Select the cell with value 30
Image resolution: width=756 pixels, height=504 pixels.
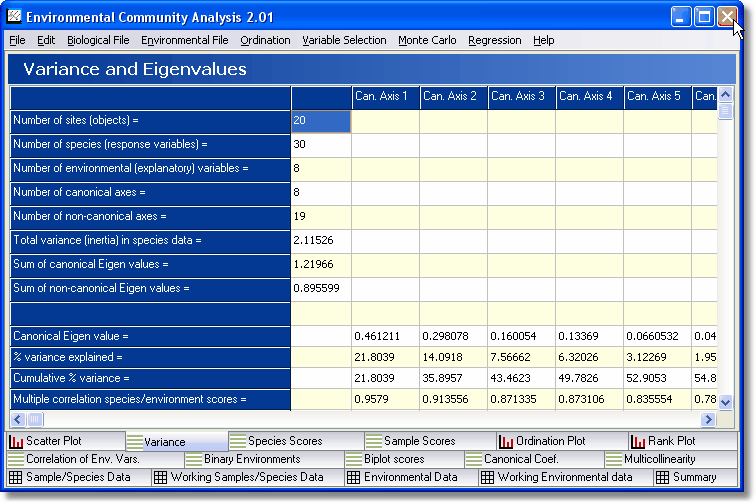[x=321, y=145]
